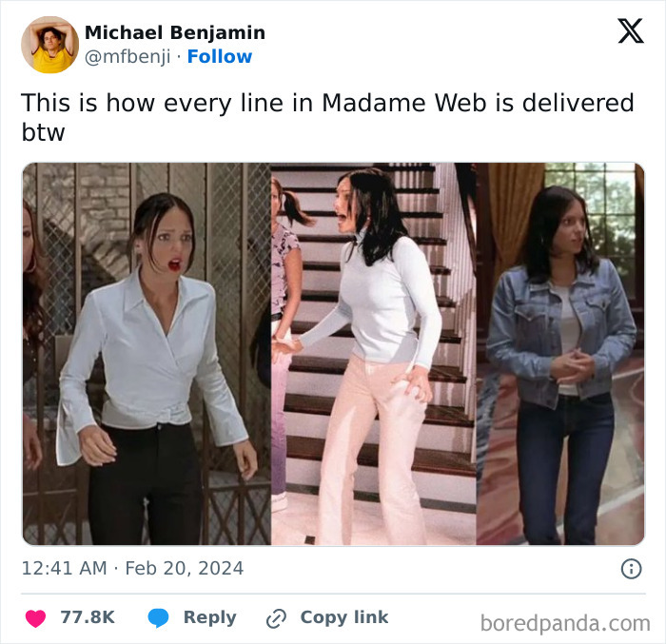
Task: Open Michael Benjamin's profile avatar
Action: [50, 45]
